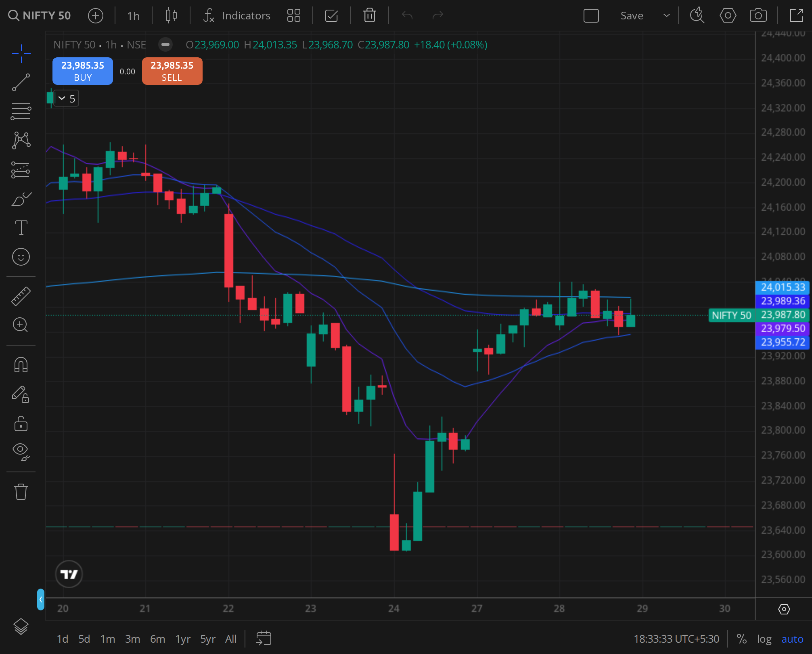Undo last chart action

pos(407,16)
